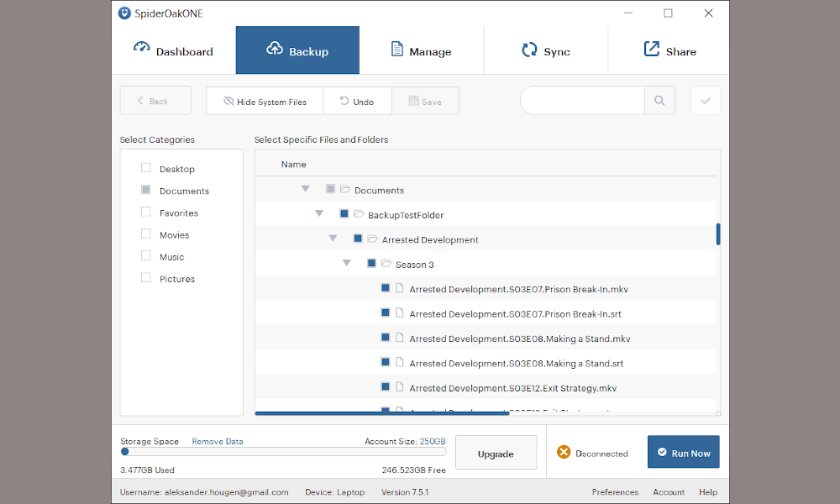The height and width of the screenshot is (504, 840).
Task: Toggle the Pictures category checkbox
Action: [x=145, y=277]
